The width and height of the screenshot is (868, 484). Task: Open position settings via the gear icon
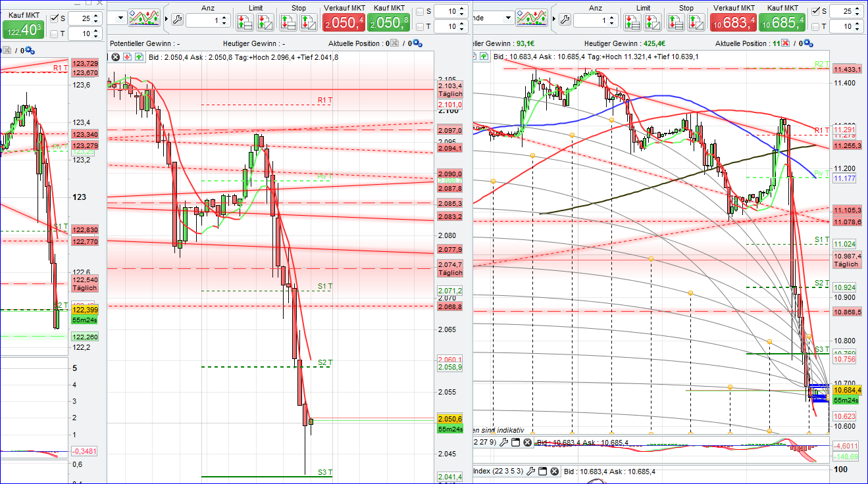coord(415,41)
